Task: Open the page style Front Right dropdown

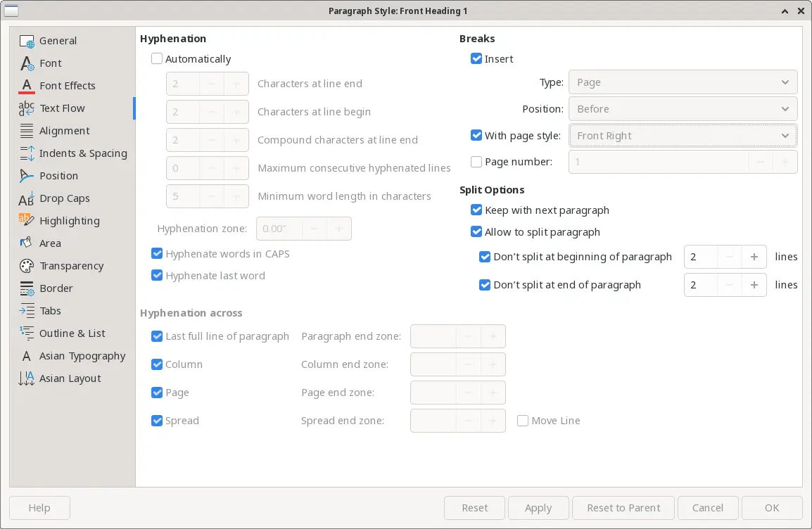Action: click(x=683, y=136)
